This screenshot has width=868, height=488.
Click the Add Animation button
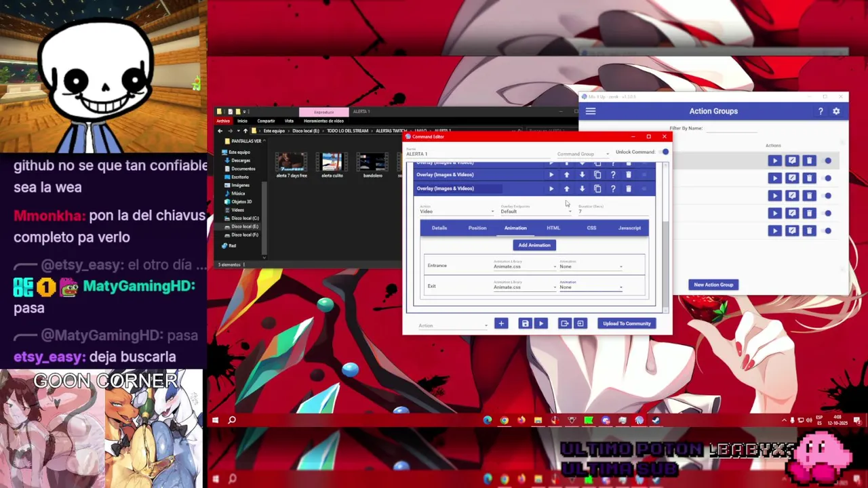point(534,245)
